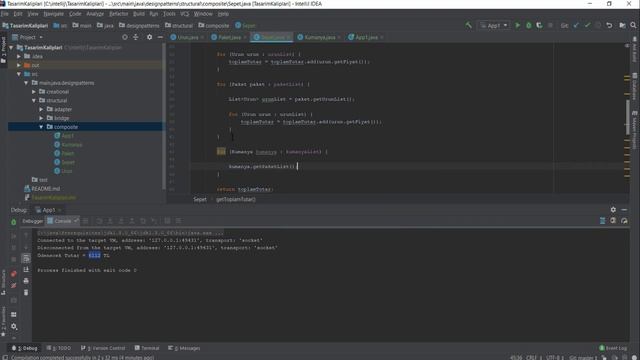This screenshot has width=640, height=360.
Task: Click the revert/rollback arrow icon
Action: click(609, 25)
